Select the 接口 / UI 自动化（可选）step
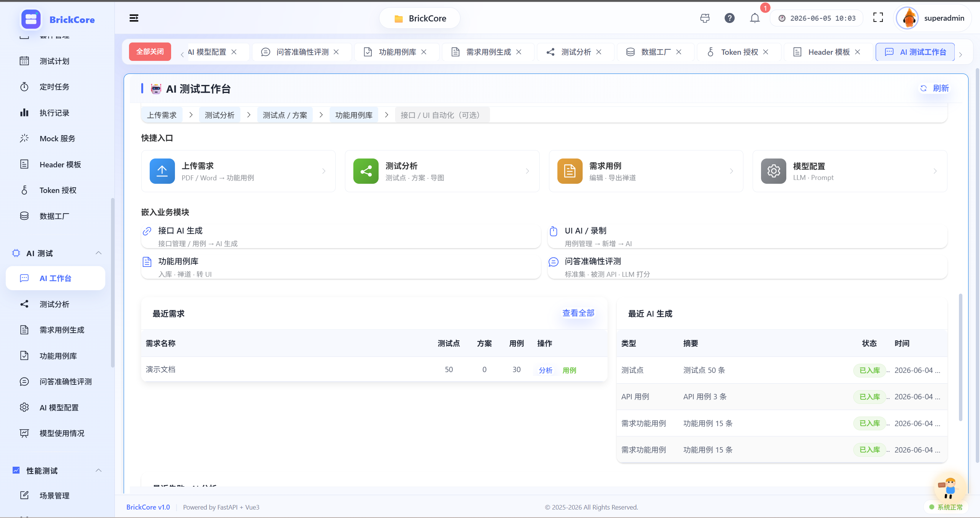The image size is (980, 518). click(x=442, y=115)
